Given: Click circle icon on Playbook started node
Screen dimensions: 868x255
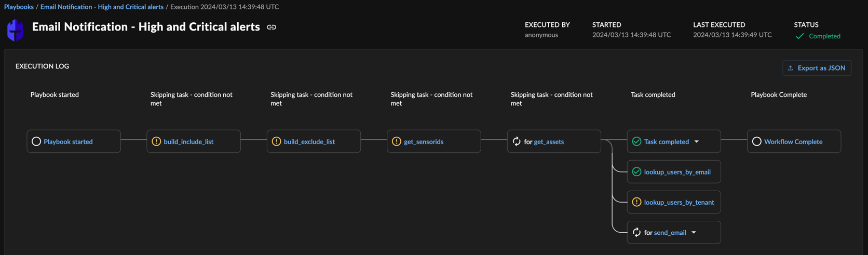Looking at the screenshot, I should pos(36,141).
